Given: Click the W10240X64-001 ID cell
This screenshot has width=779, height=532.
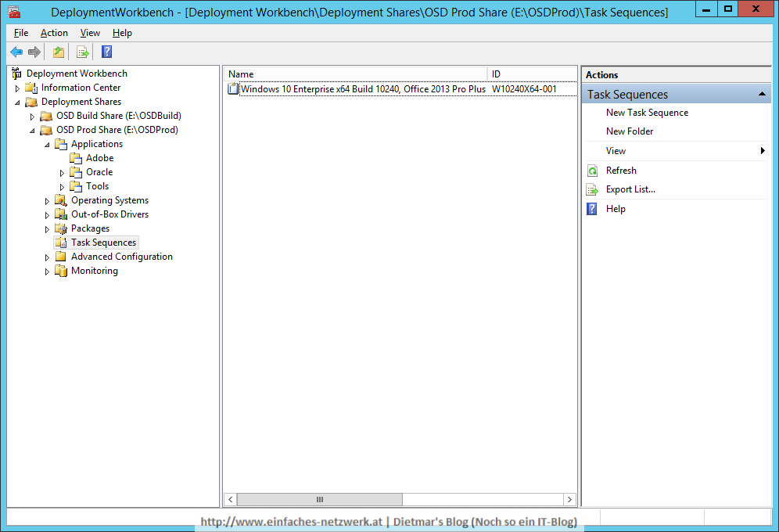Looking at the screenshot, I should 524,89.
